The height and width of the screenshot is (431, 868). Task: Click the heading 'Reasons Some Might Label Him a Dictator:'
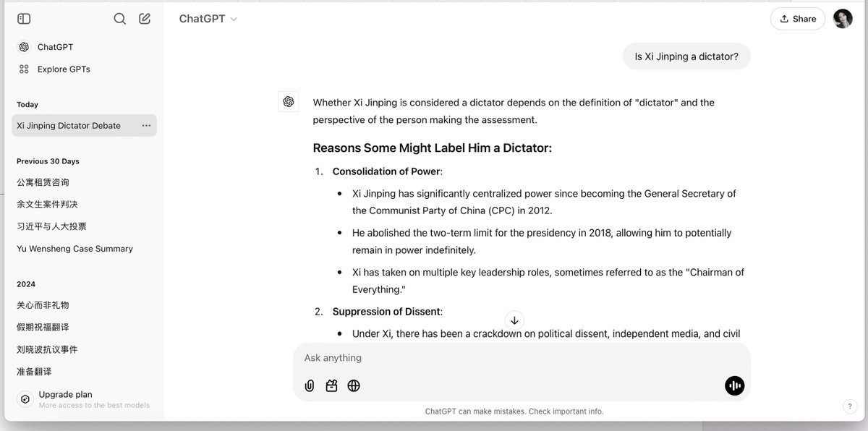point(432,148)
